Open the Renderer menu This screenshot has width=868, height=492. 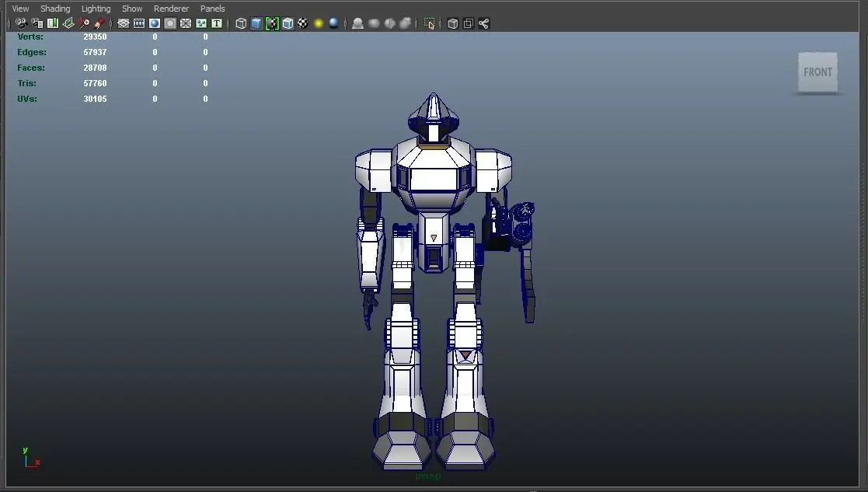coord(171,9)
